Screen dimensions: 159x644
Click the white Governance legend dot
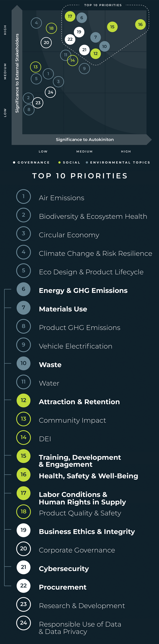(14, 163)
